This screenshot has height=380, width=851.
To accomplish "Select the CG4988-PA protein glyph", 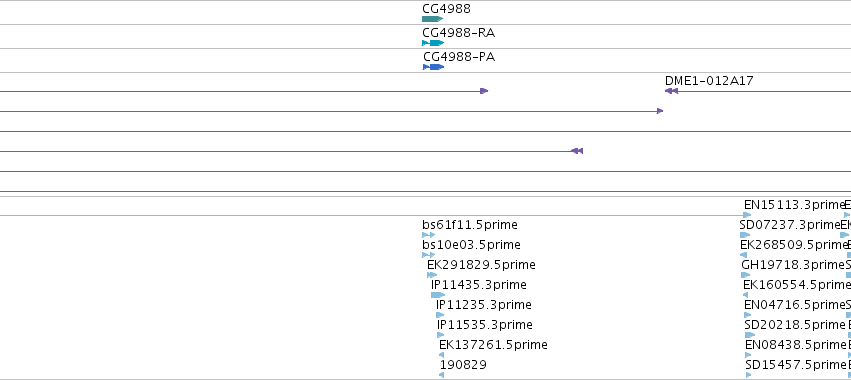I will (434, 67).
